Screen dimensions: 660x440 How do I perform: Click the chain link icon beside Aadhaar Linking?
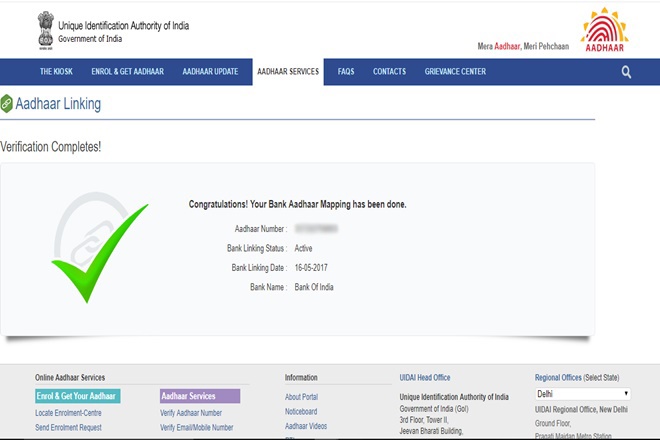coord(7,104)
